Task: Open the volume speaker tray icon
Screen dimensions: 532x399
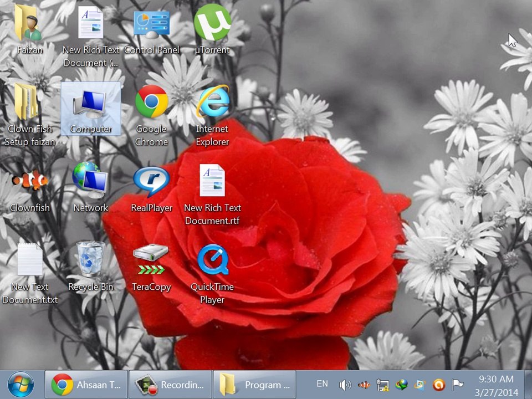Action: [345, 385]
